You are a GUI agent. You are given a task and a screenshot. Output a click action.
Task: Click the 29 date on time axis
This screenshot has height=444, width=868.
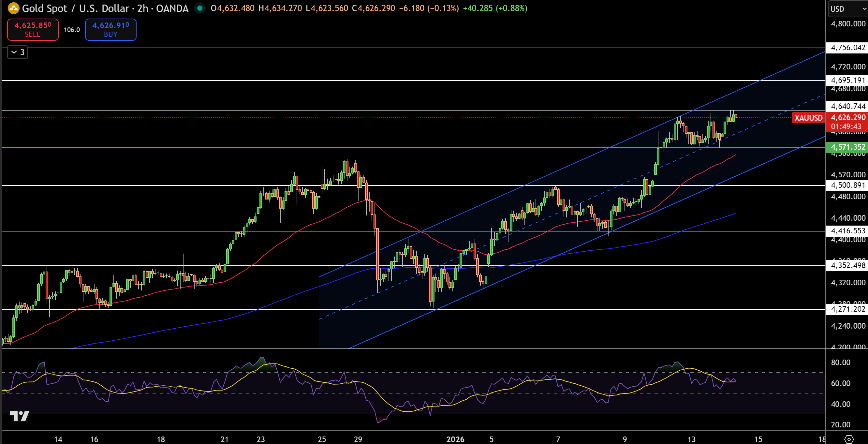point(358,439)
